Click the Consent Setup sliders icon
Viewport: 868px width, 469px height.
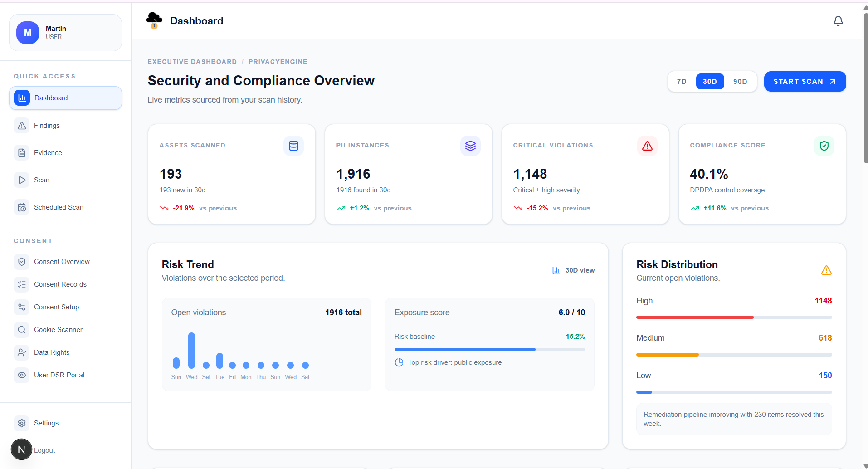22,307
